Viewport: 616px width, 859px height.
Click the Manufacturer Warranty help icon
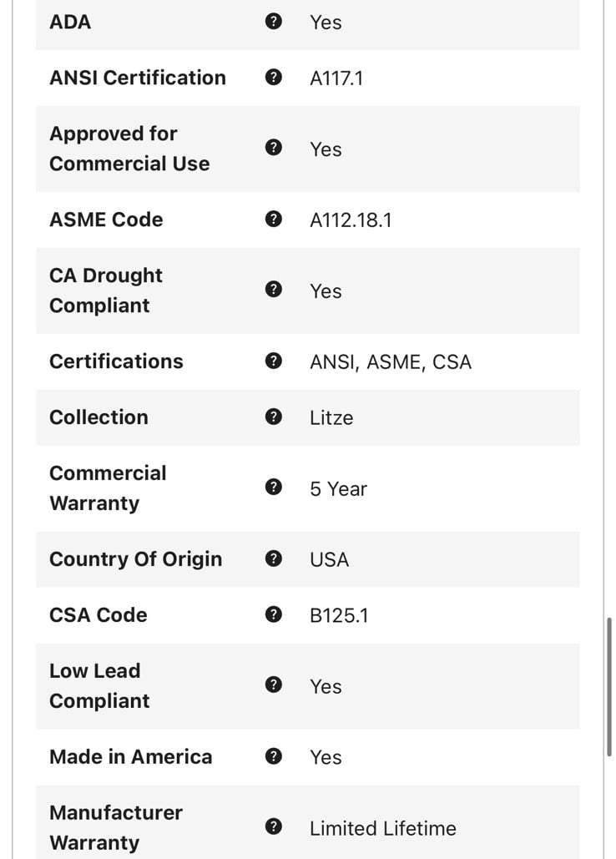pyautogui.click(x=273, y=826)
